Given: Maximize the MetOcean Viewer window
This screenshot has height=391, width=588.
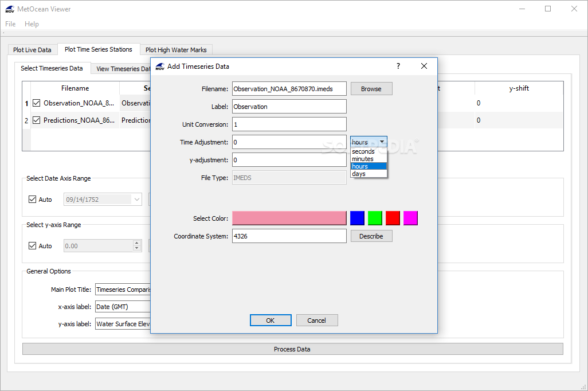Looking at the screenshot, I should [x=548, y=9].
